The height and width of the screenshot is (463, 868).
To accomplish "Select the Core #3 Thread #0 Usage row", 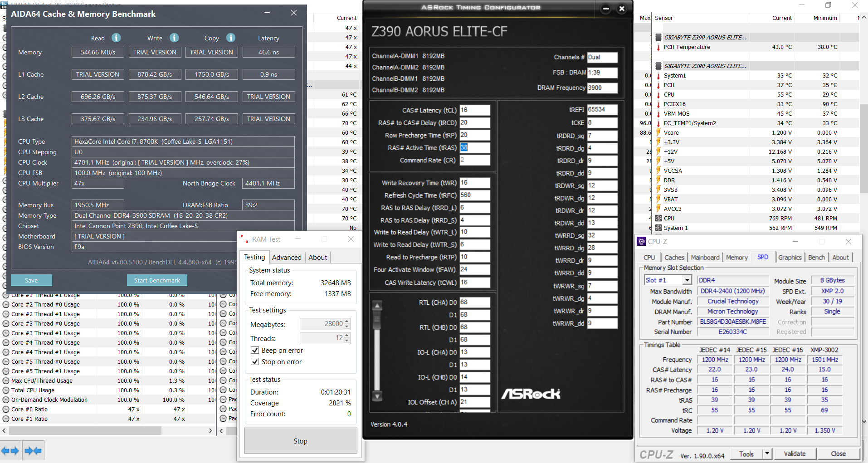I will pos(108,324).
